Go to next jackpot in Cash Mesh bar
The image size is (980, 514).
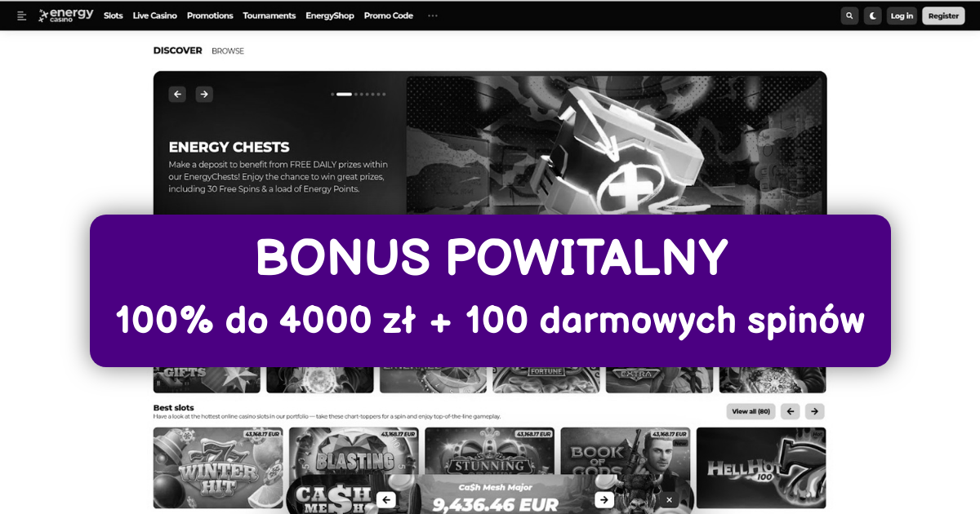(604, 499)
